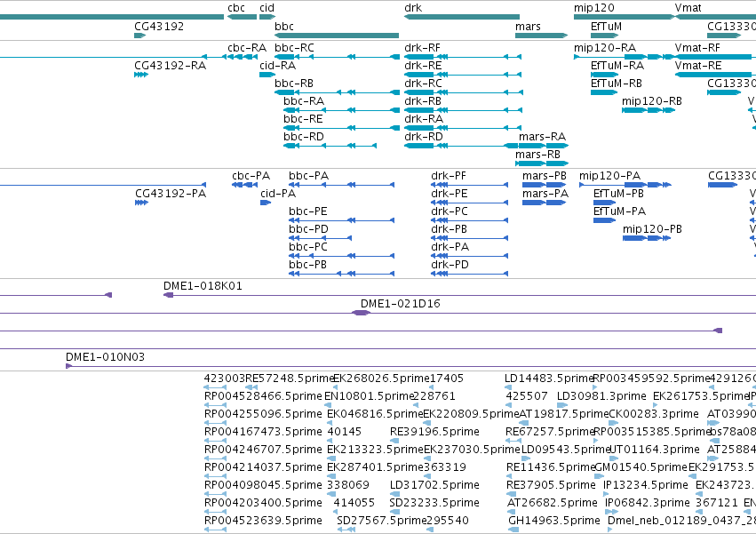Select the Vmat-RE transcript glyph

tap(715, 75)
